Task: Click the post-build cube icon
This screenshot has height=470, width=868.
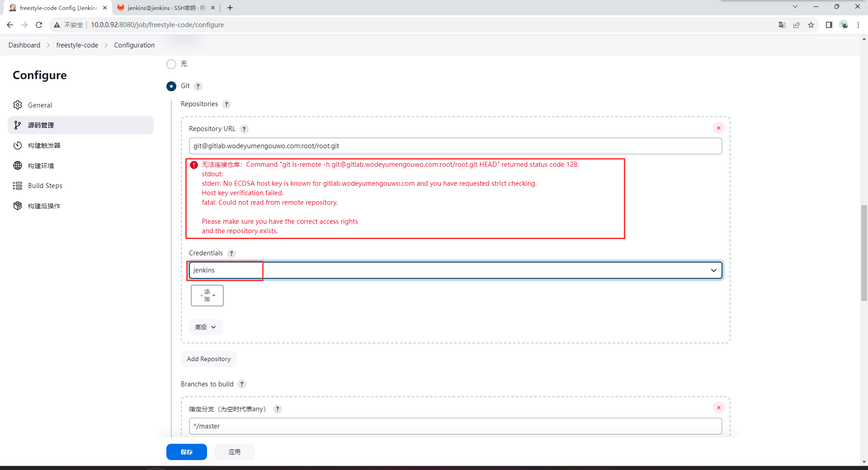Action: [18, 206]
